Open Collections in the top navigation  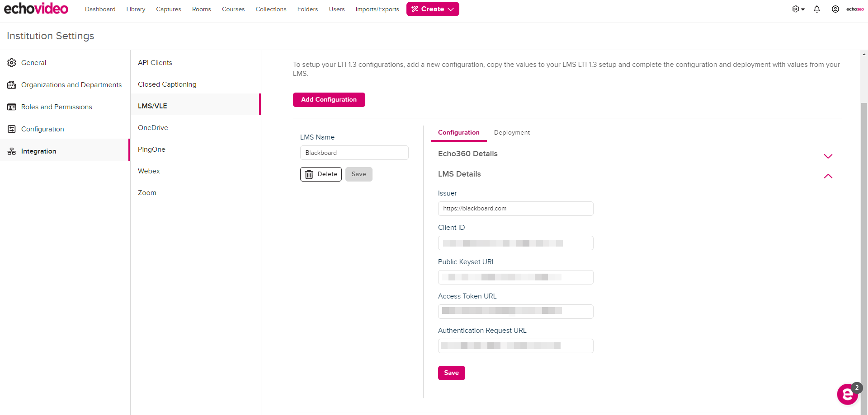tap(271, 9)
